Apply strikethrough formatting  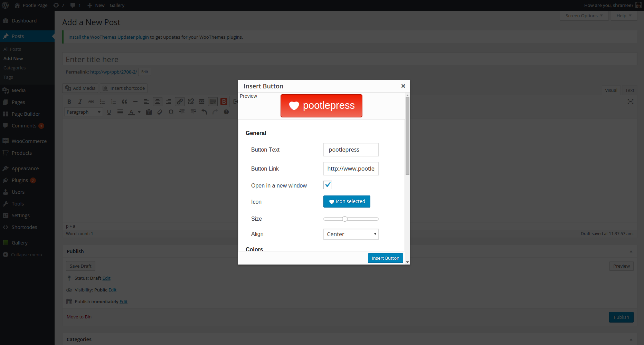[91, 102]
